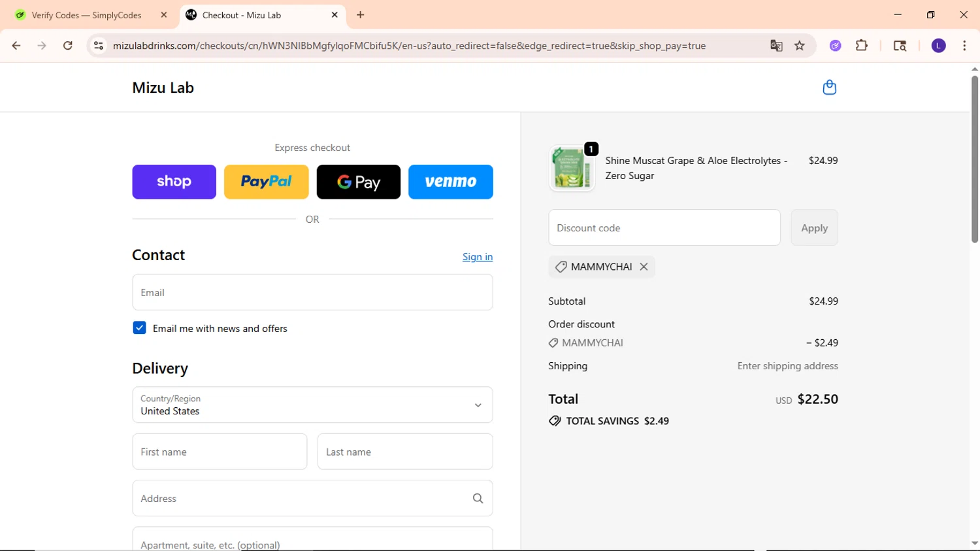Image resolution: width=980 pixels, height=551 pixels.
Task: Open the shopping bag cart icon
Action: [829, 87]
